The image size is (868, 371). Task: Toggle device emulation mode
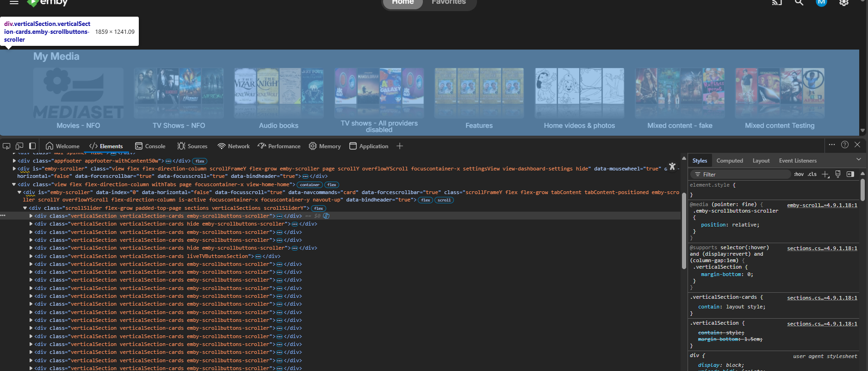click(19, 146)
